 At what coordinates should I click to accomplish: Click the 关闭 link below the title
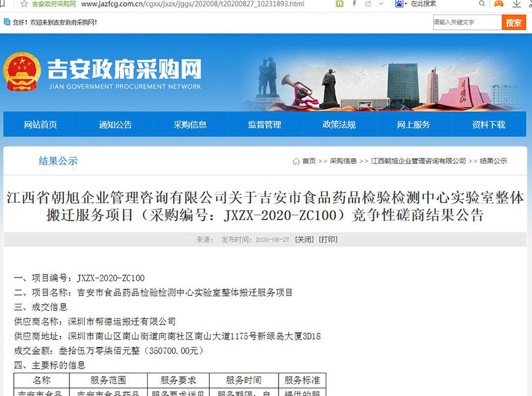[304, 240]
